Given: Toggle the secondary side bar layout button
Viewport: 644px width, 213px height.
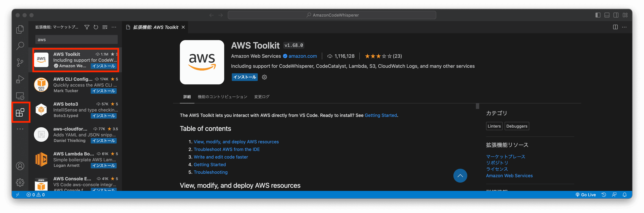Looking at the screenshot, I should 616,15.
